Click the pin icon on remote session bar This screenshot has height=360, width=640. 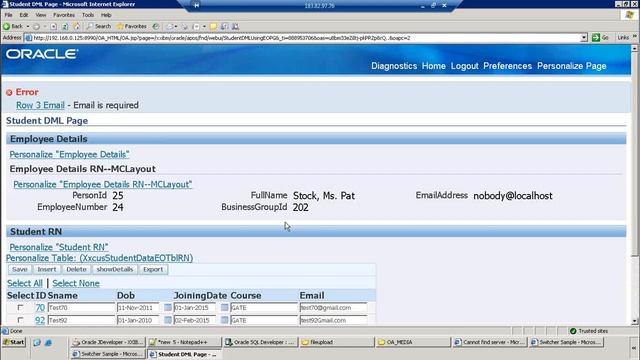click(196, 5)
